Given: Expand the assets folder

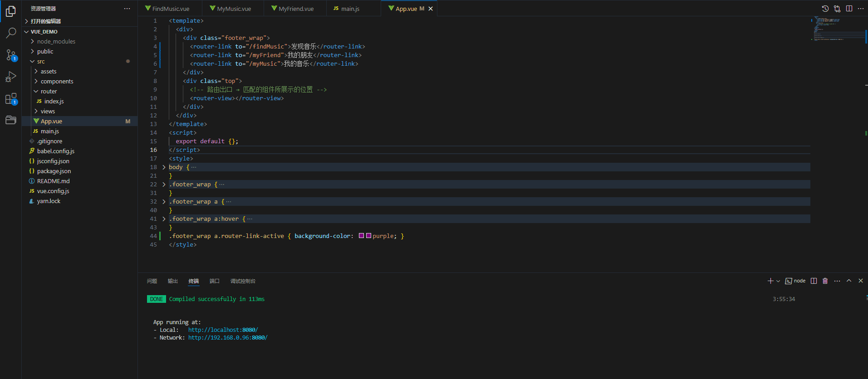Looking at the screenshot, I should (x=79, y=71).
